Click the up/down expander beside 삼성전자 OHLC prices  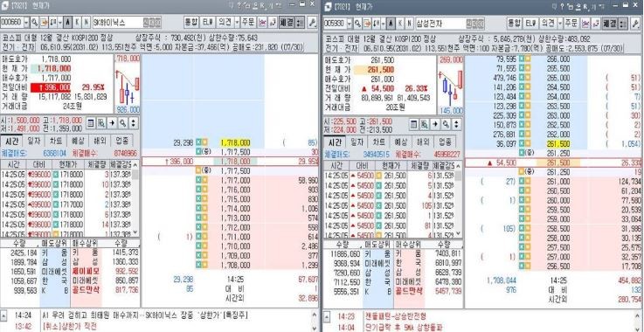(x=456, y=124)
